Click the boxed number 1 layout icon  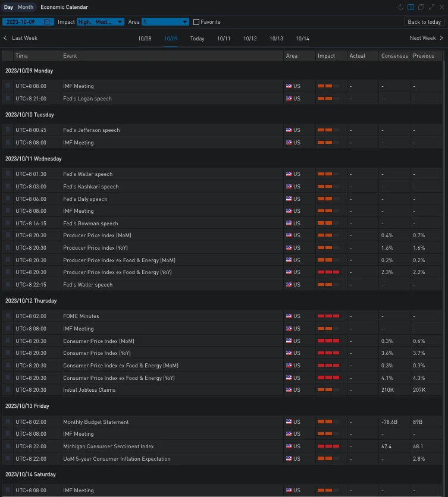point(411,7)
